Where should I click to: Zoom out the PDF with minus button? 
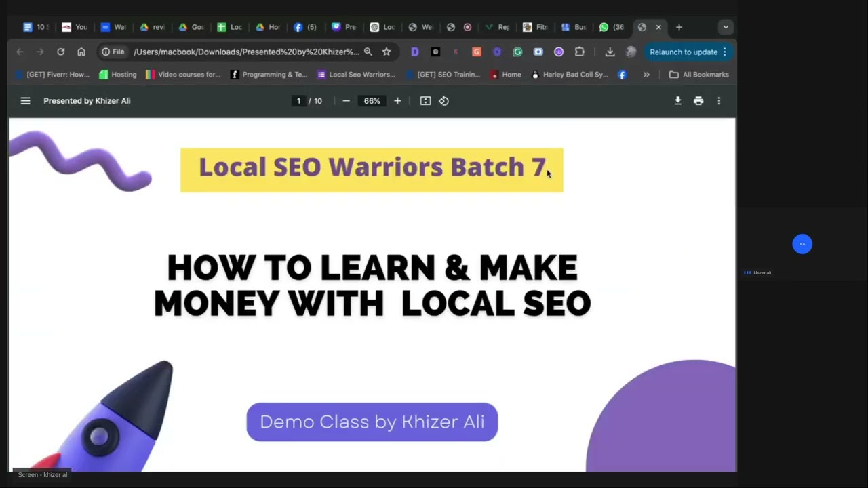point(346,101)
